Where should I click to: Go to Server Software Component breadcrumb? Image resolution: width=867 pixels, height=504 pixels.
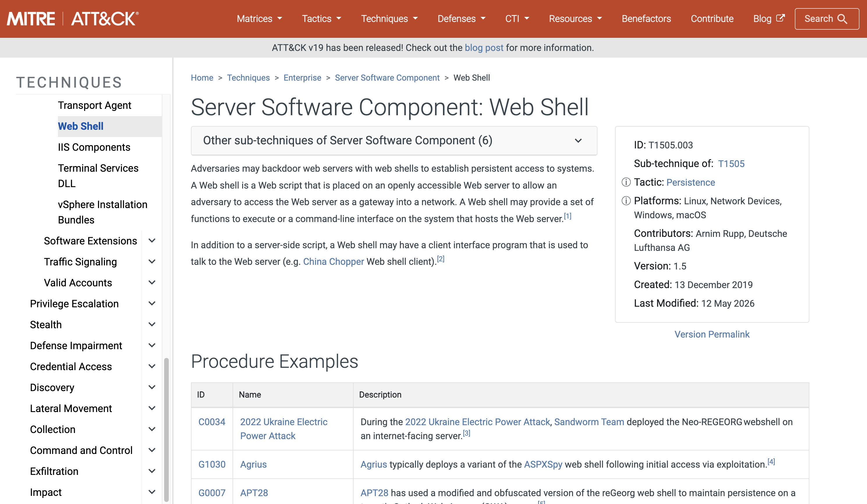387,78
